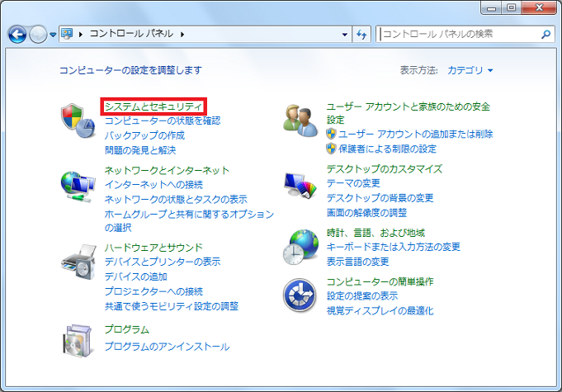
Task: Click the Ease of Access icon
Action: [x=300, y=295]
